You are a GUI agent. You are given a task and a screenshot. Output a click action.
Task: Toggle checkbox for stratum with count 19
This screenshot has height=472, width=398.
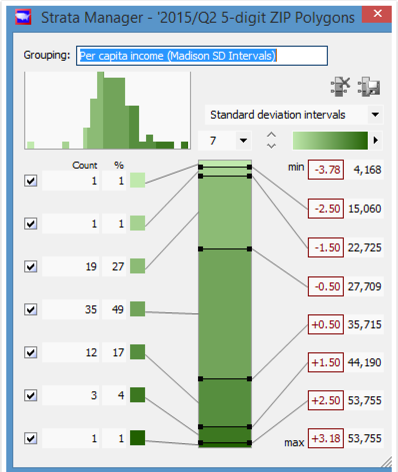31,267
